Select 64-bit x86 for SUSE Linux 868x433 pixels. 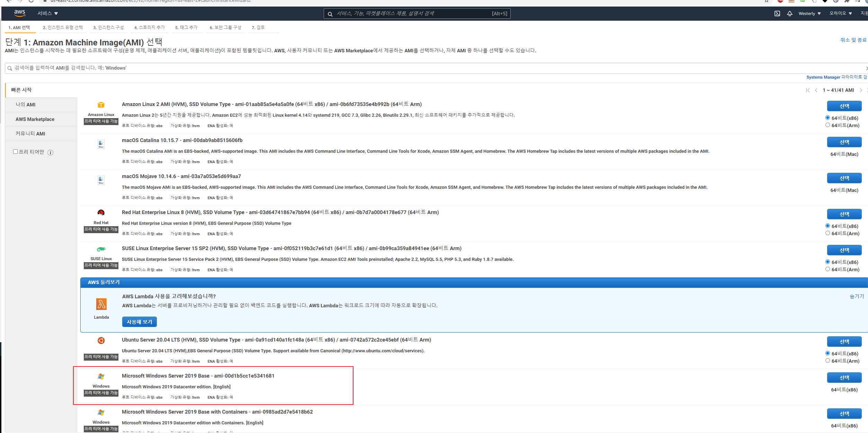tap(828, 262)
